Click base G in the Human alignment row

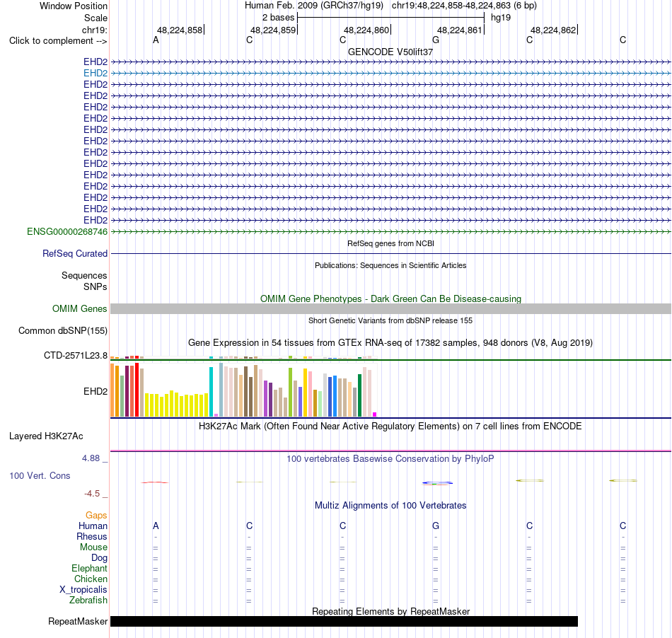click(436, 526)
